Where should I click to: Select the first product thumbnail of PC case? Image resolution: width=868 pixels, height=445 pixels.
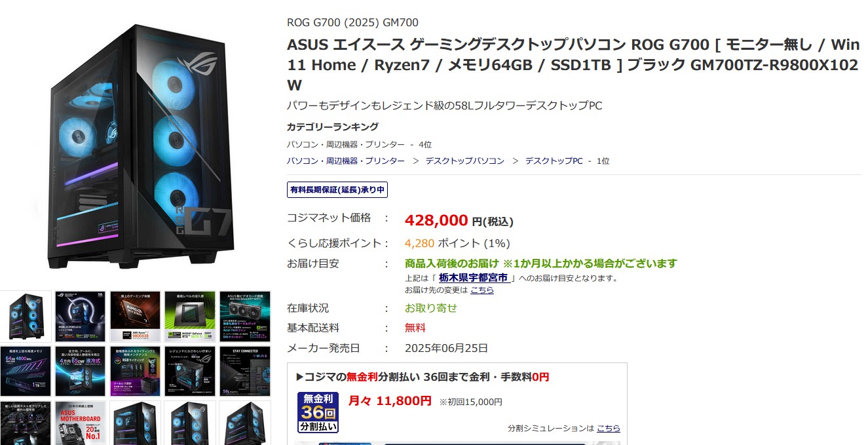[26, 316]
